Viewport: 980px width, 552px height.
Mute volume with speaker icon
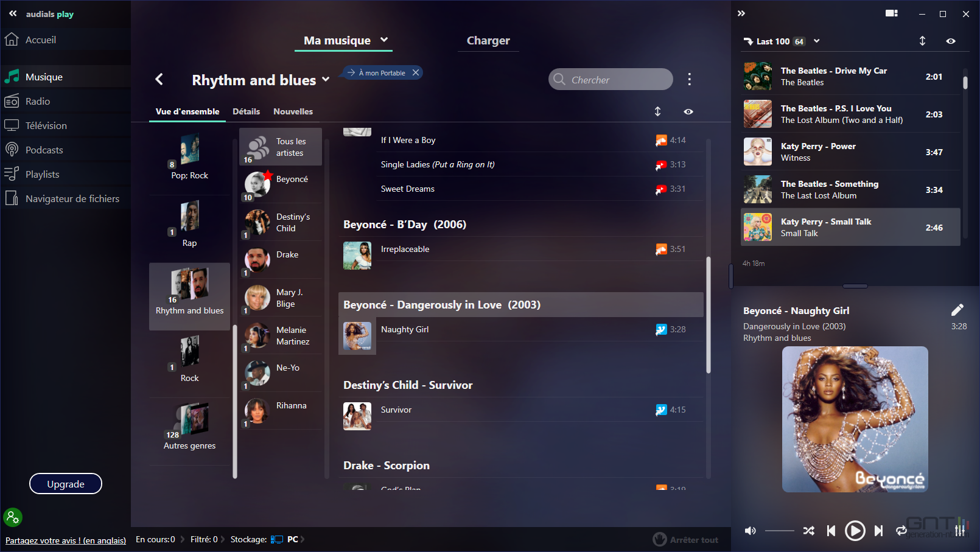pyautogui.click(x=751, y=531)
